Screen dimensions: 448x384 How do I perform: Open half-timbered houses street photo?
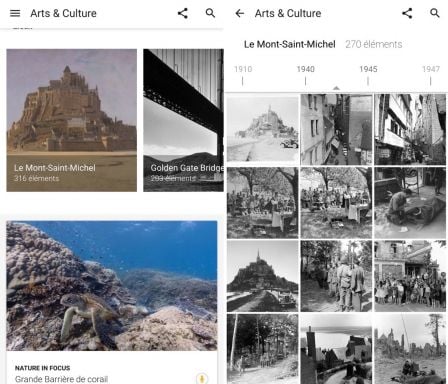(x=410, y=129)
